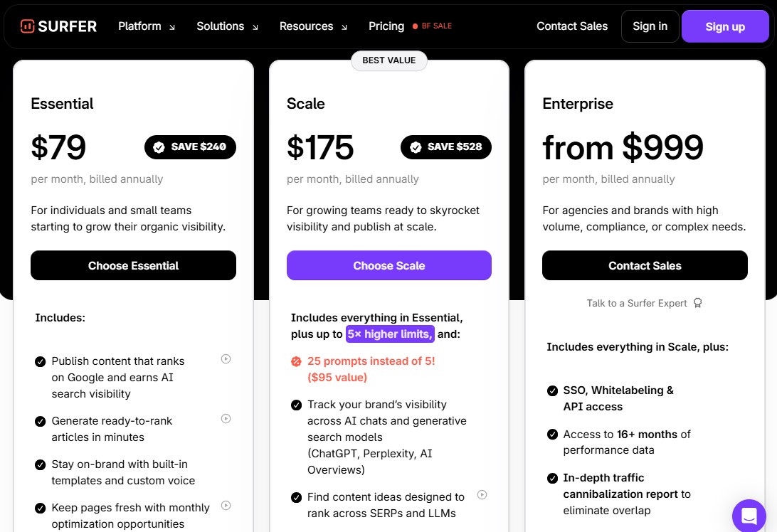Play video next to "Publish content that ranks"

tap(226, 359)
